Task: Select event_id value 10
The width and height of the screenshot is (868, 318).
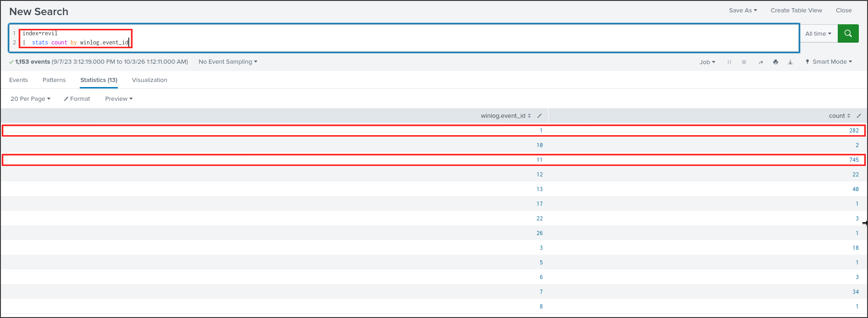Action: click(x=539, y=145)
